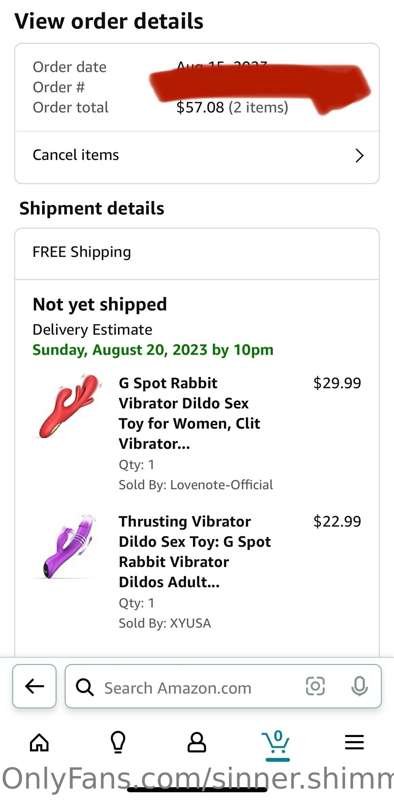Open the account profile icon
Viewport: 394px width, 800px height.
196,742
